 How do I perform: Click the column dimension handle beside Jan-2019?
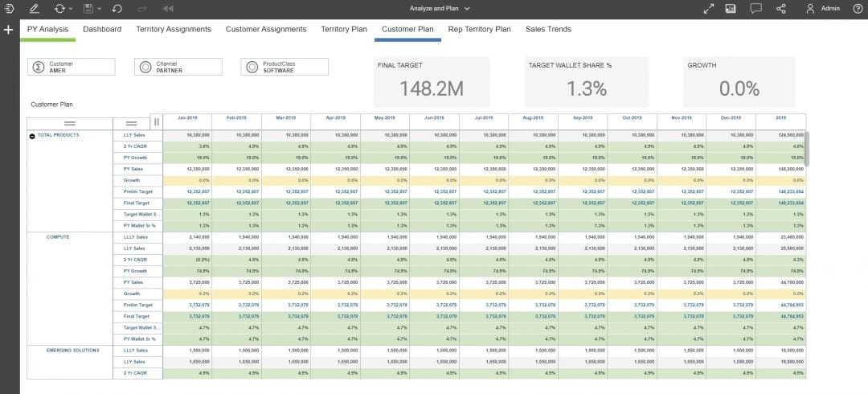tap(157, 122)
